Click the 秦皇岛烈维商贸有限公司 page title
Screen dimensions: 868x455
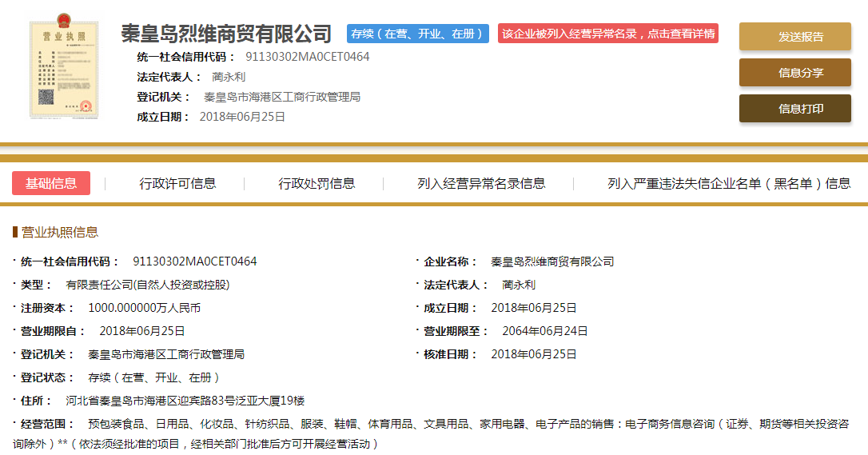[x=226, y=34]
